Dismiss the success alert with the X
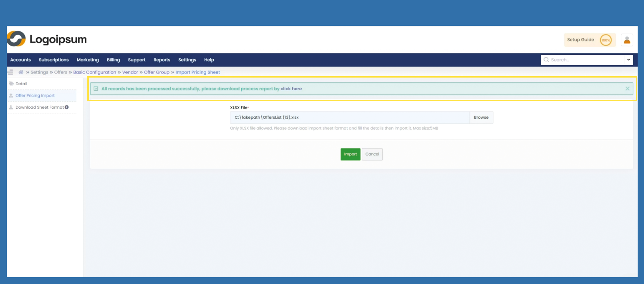This screenshot has height=284, width=644. [x=627, y=89]
